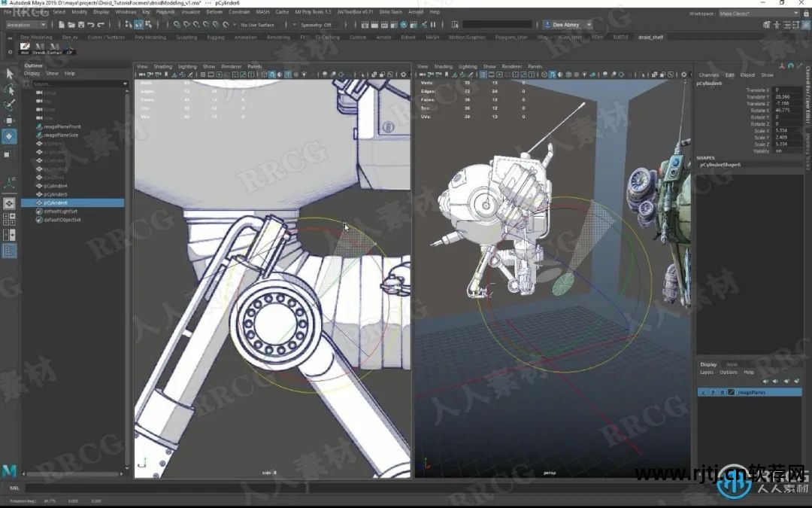Select pCylinder4 in the Outliner
This screenshot has width=812, height=508.
tap(56, 185)
